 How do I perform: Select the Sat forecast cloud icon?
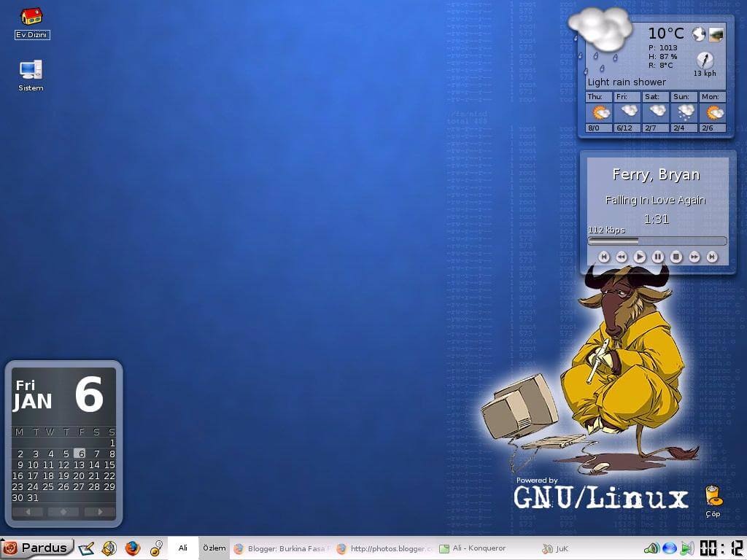[657, 112]
